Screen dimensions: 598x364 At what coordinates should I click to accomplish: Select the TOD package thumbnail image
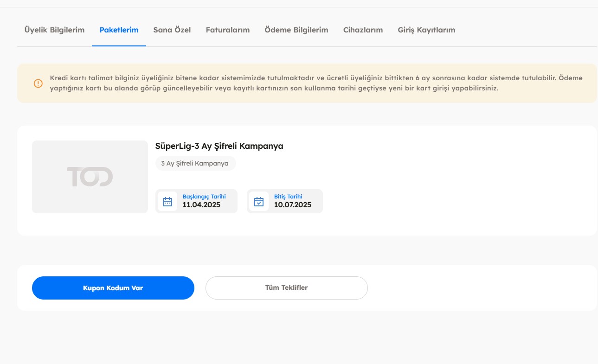point(90,177)
